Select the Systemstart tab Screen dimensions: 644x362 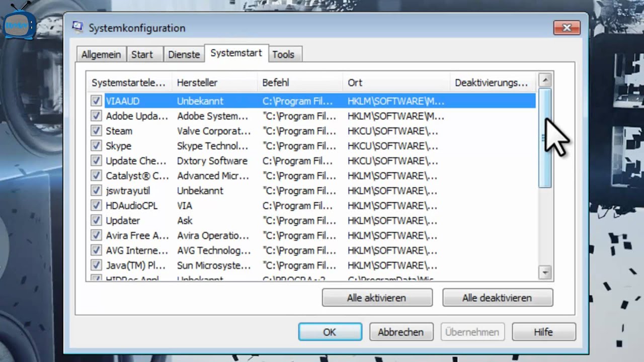pos(236,53)
